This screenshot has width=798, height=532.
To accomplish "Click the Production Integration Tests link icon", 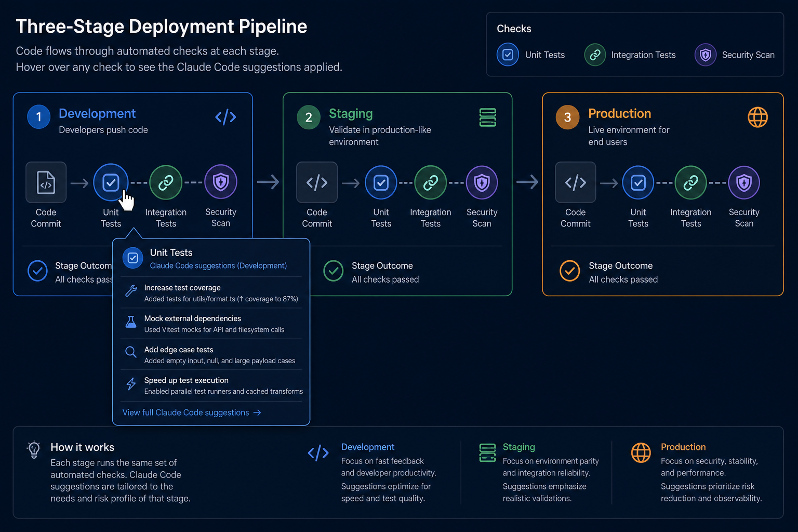I will [690, 182].
